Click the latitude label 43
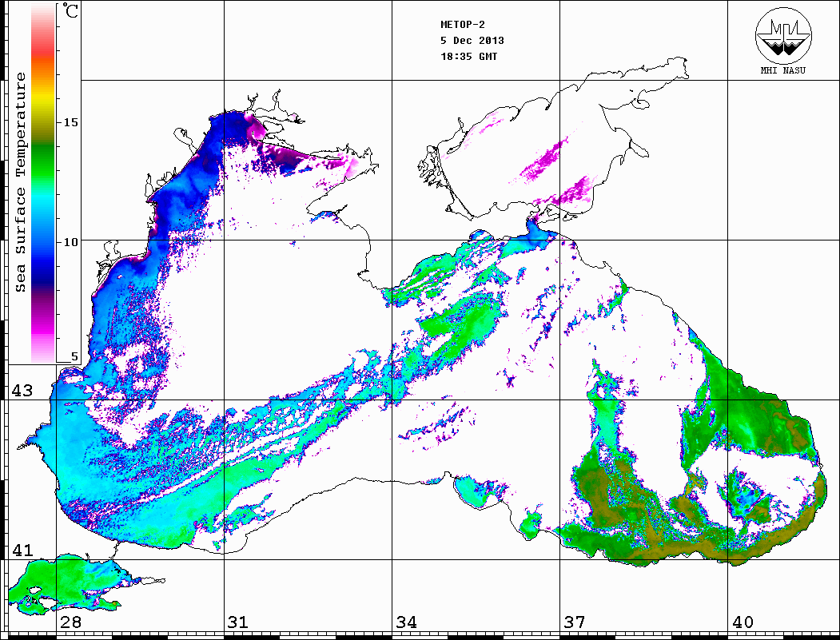Image resolution: width=840 pixels, height=640 pixels. (22, 391)
